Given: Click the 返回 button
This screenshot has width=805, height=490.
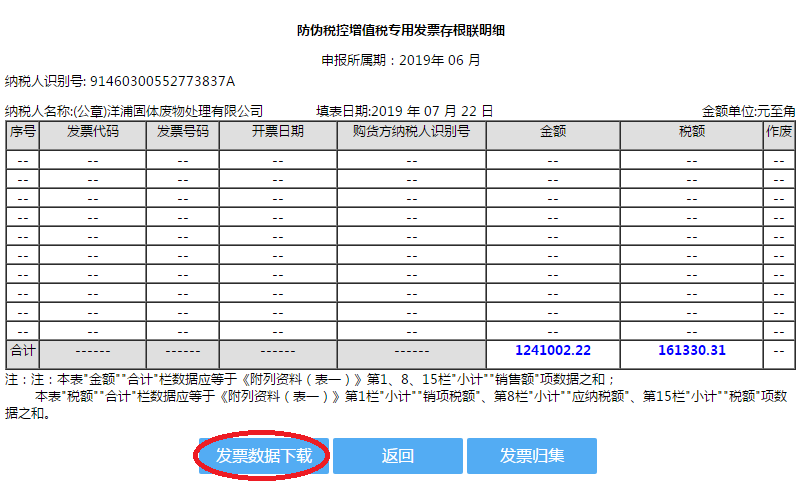Looking at the screenshot, I should [398, 456].
